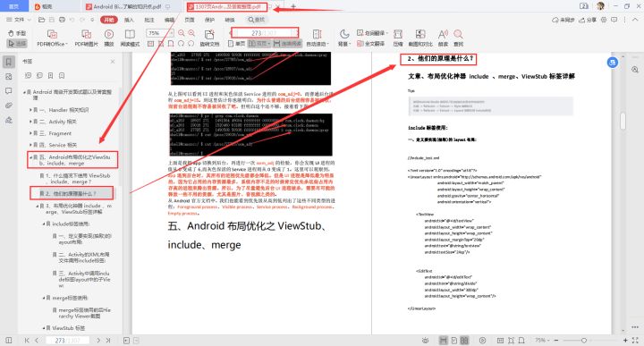Go to next page in status bar
Image resolution: width=644 pixels, height=346 pixels.
point(98,341)
